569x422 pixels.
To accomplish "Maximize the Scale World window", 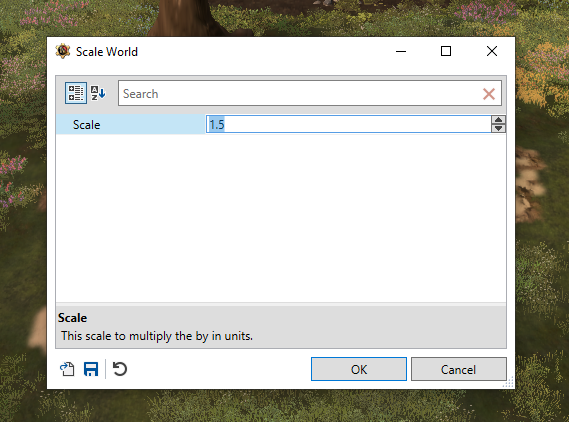I will click(446, 51).
